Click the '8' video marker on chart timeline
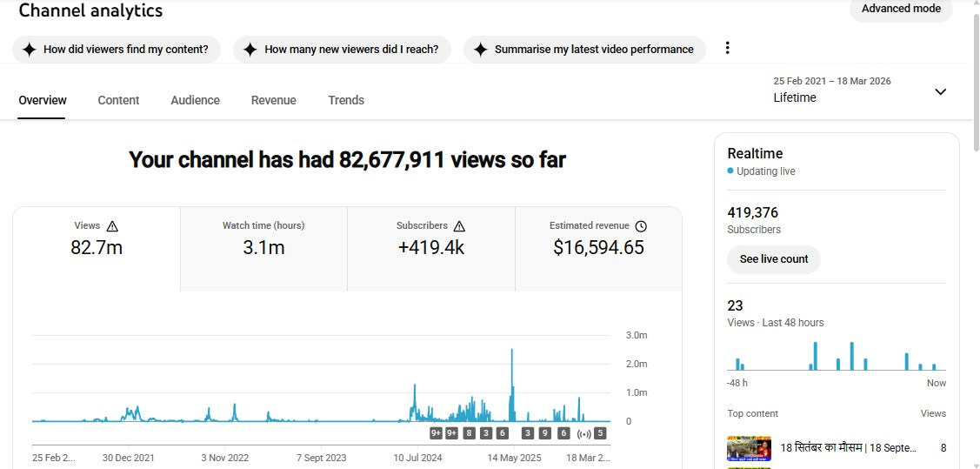 pos(469,433)
